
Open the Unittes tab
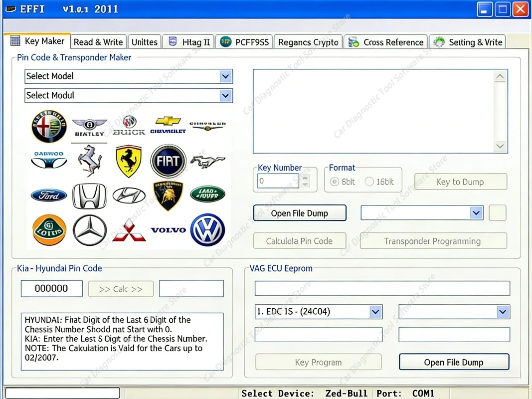pyautogui.click(x=145, y=42)
